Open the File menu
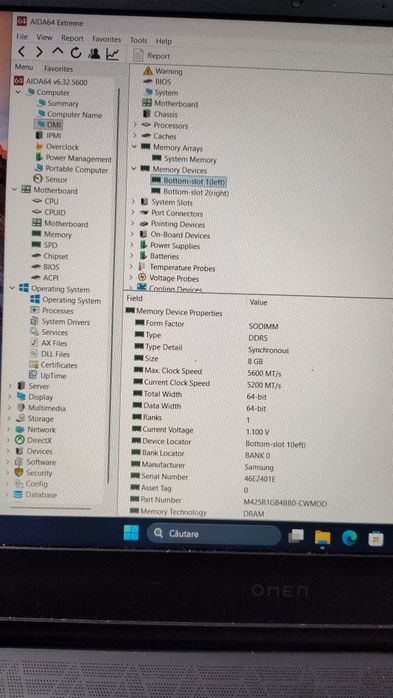The height and width of the screenshot is (698, 393). 22,37
